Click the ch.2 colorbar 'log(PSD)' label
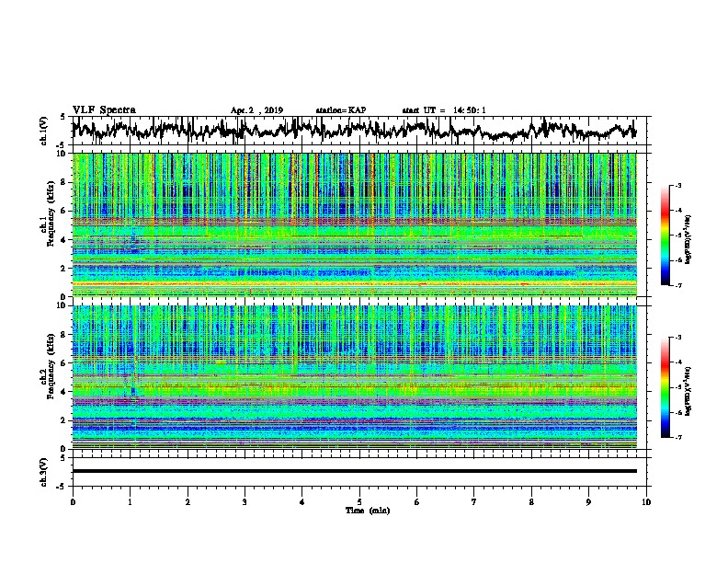This screenshot has width=728, height=563. [688, 391]
